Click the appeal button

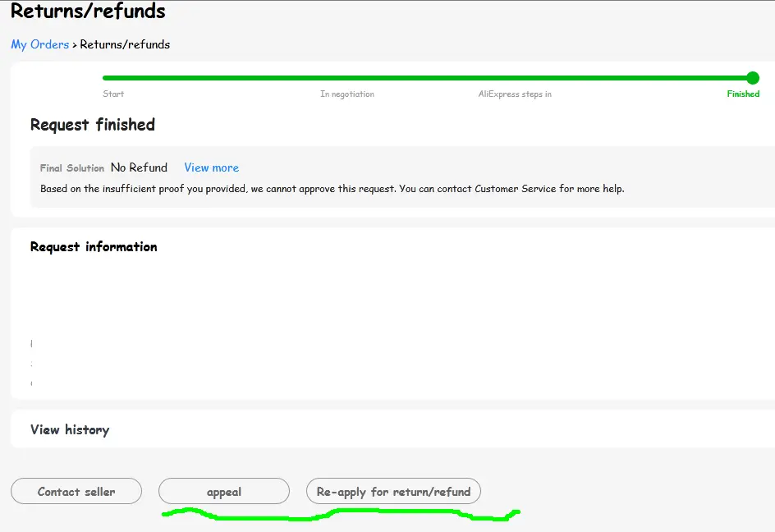pos(224,491)
